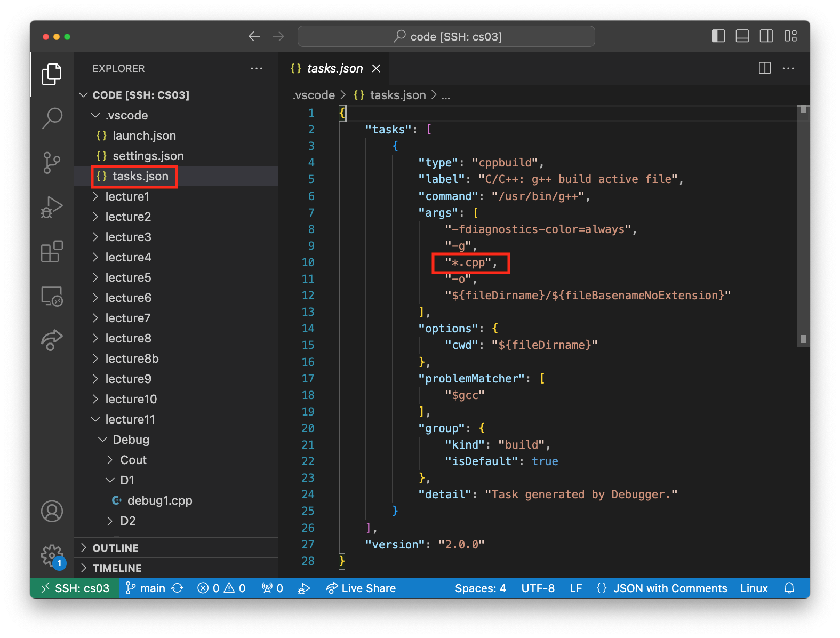Toggle the bottom panel layout icon
Screen dimensions: 840x638
click(742, 36)
